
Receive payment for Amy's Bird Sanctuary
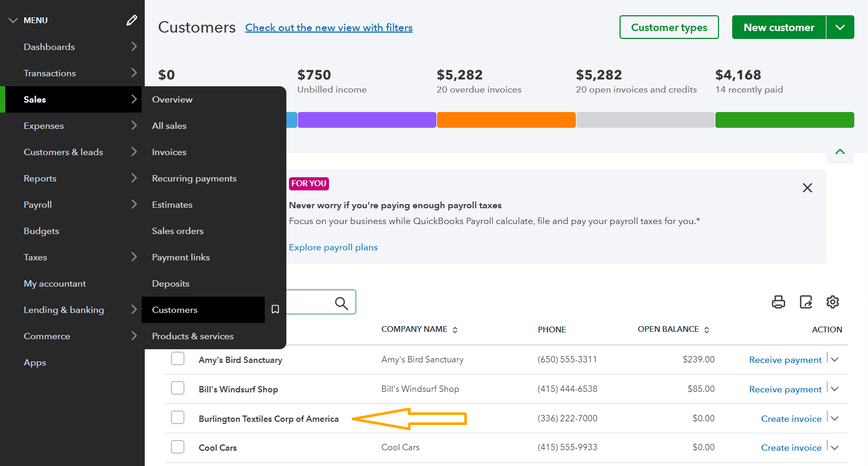pyautogui.click(x=785, y=360)
